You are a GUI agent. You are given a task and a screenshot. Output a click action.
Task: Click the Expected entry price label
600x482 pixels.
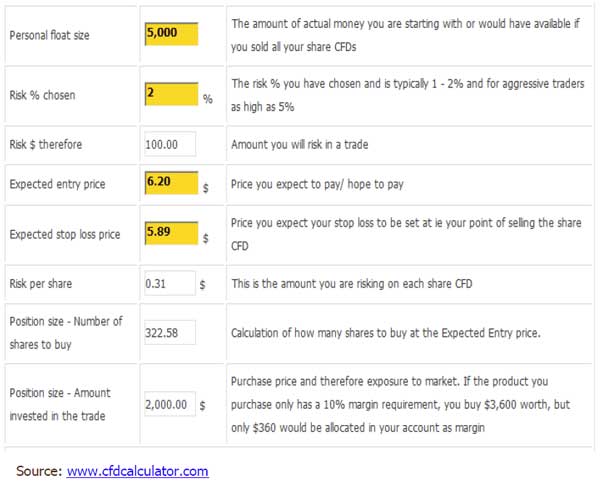click(57, 184)
